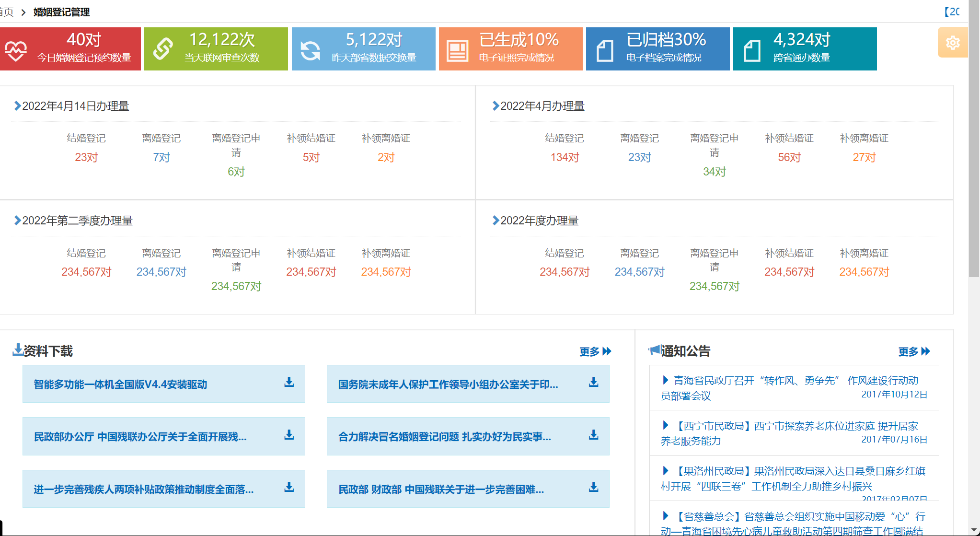Open the 当天联网审查次数 card

coord(216,49)
